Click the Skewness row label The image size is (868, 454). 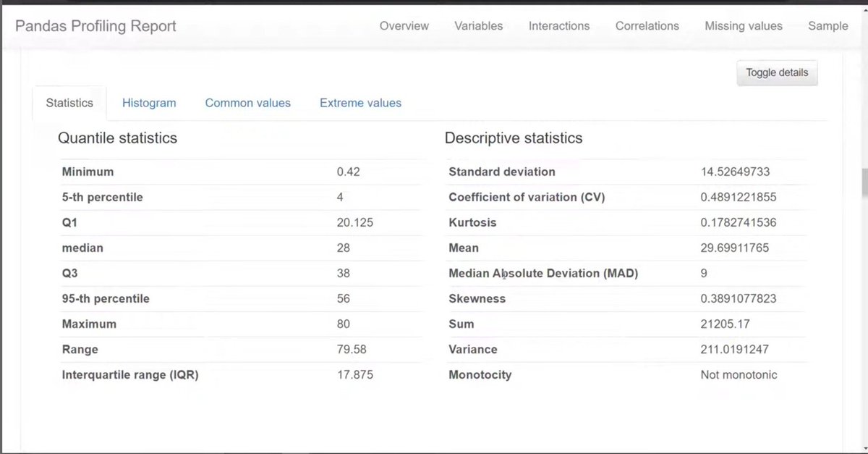[x=477, y=298]
